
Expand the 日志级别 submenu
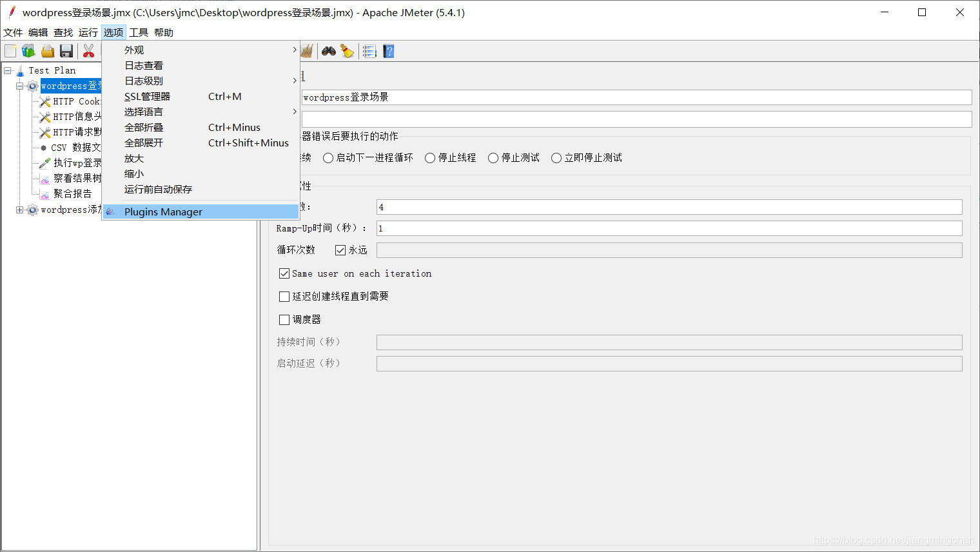[x=201, y=81]
